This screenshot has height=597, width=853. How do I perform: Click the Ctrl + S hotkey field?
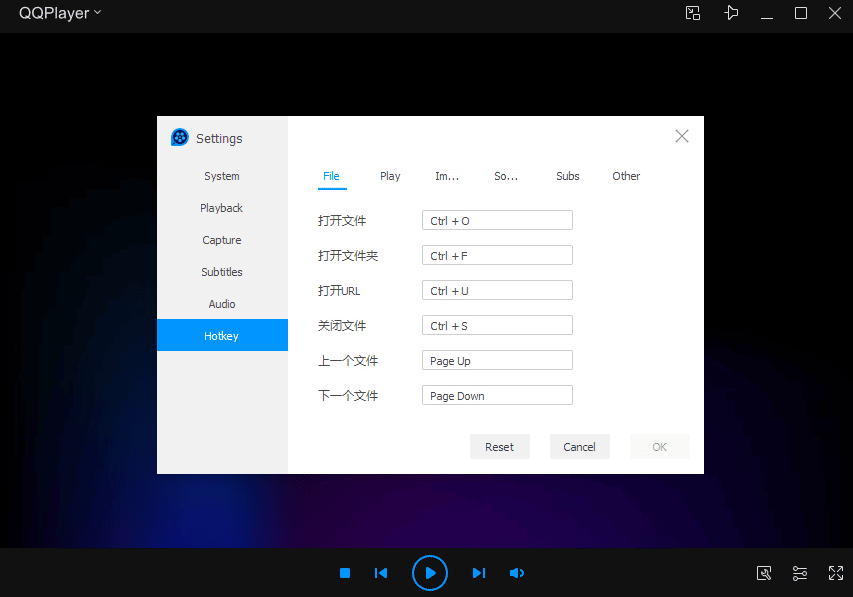coord(497,325)
